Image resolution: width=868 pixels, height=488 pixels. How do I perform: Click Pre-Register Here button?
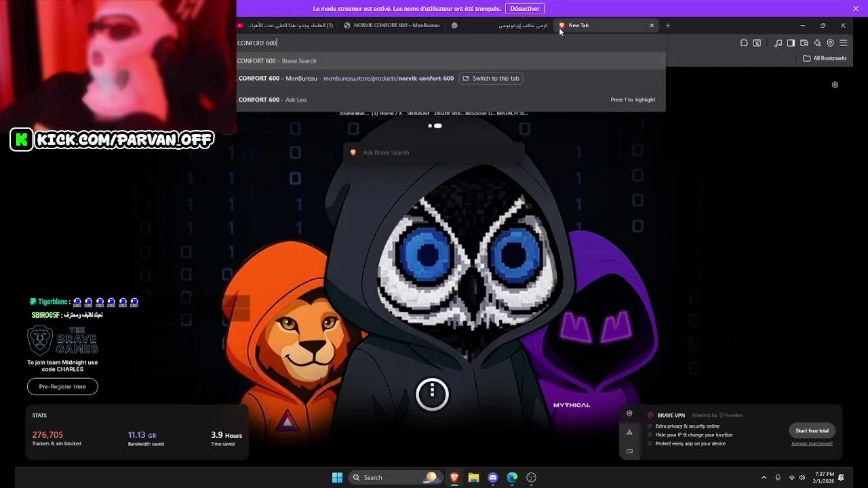click(62, 386)
